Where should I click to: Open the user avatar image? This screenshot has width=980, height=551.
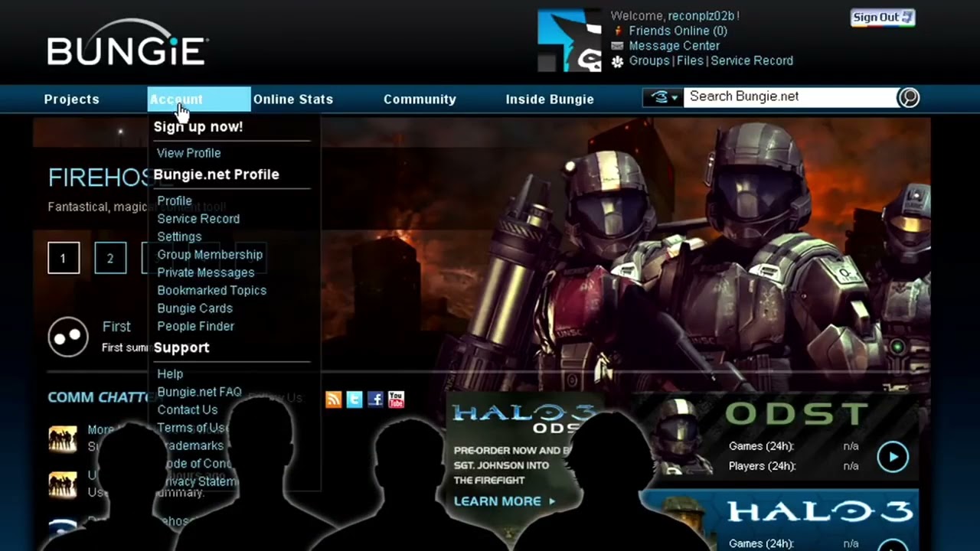tap(570, 41)
